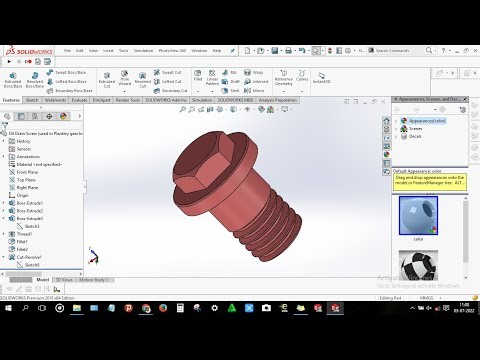Switch to the Sketch tab

pos(32,100)
